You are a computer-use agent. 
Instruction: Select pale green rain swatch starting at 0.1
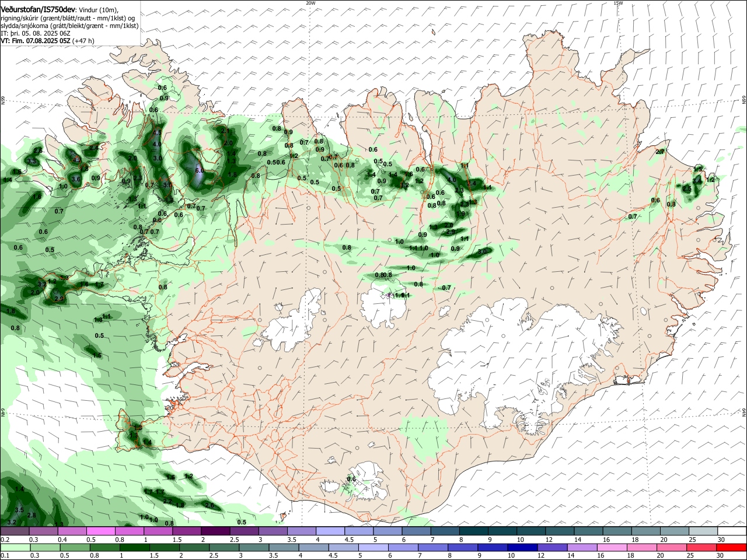pos(15,547)
